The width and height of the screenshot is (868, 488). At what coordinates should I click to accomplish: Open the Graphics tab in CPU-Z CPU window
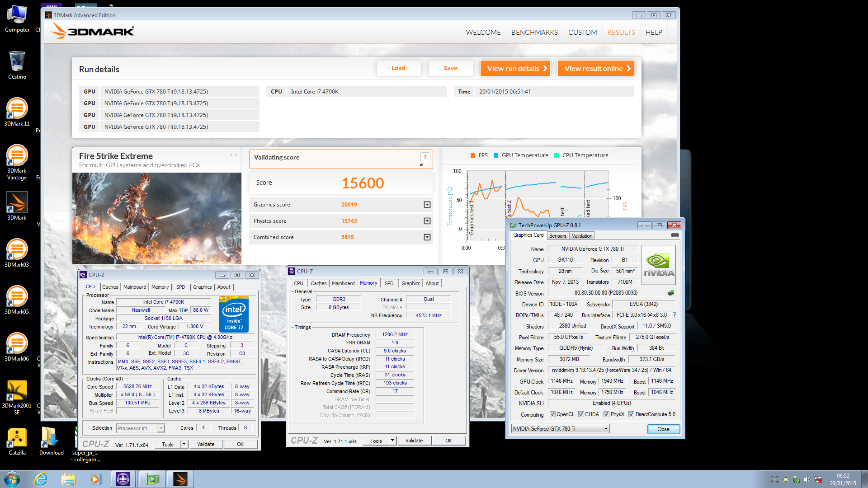pyautogui.click(x=202, y=287)
